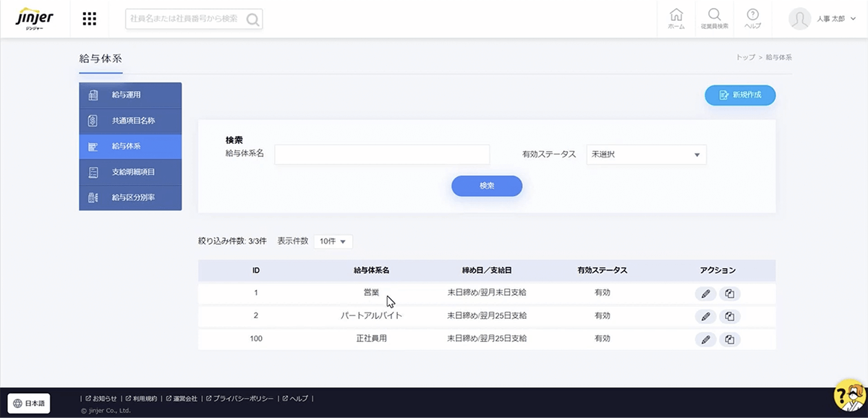Click pencil edit icon for 営業 row
The width and height of the screenshot is (868, 418).
point(705,294)
